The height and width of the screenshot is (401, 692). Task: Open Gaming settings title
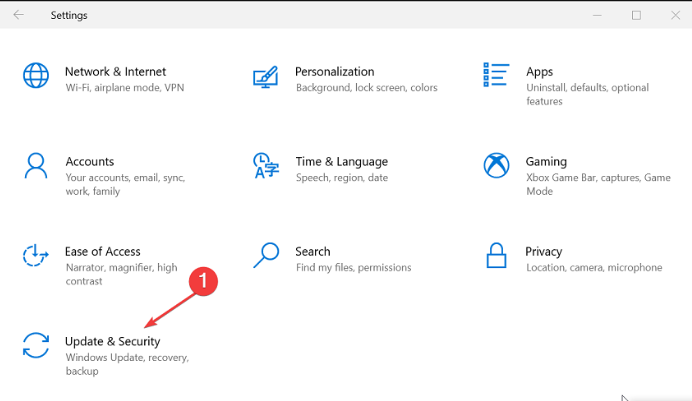(546, 161)
